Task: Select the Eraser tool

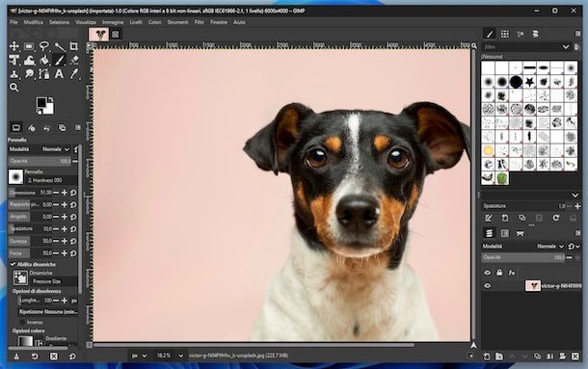Action: 74,60
